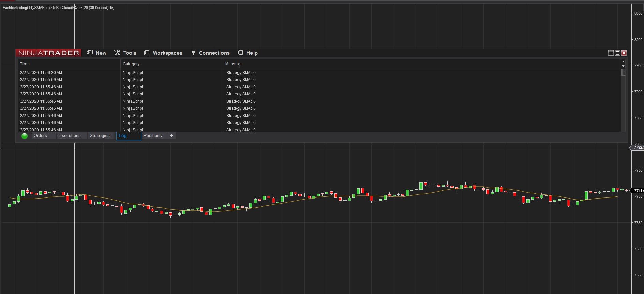Image resolution: width=644 pixels, height=294 pixels.
Task: Click the chart title Eachticktesting strategy label
Action: (59, 8)
